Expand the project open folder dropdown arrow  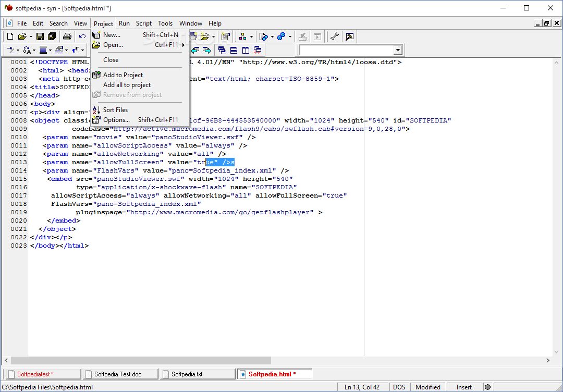214,36
